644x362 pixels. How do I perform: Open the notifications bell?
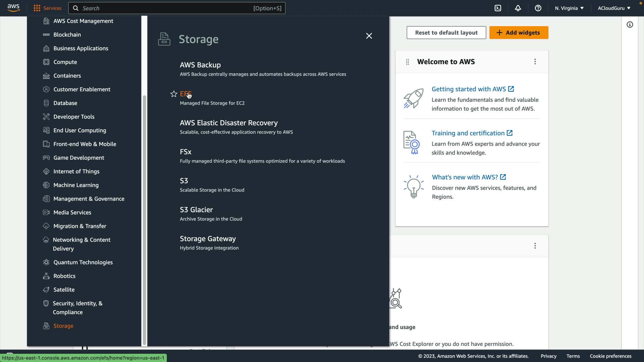click(x=518, y=8)
